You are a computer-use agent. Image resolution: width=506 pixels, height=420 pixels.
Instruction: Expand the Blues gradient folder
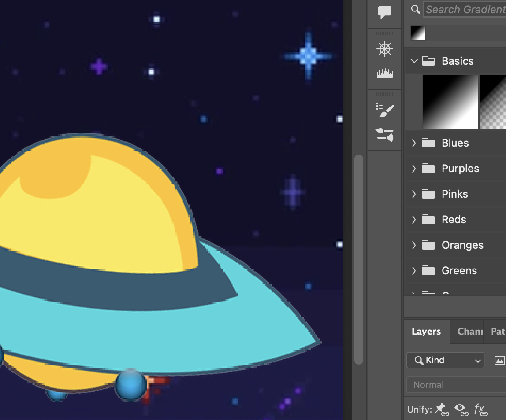tap(414, 143)
